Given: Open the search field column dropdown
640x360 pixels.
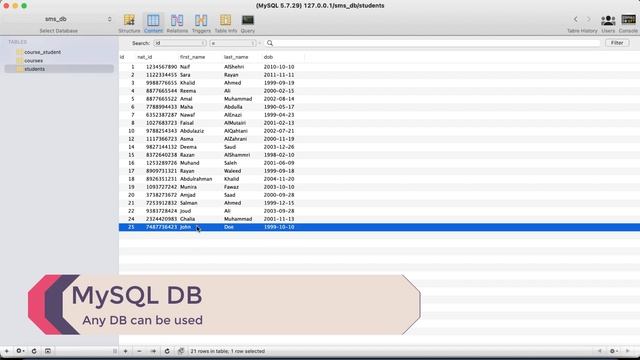Looking at the screenshot, I should point(180,43).
